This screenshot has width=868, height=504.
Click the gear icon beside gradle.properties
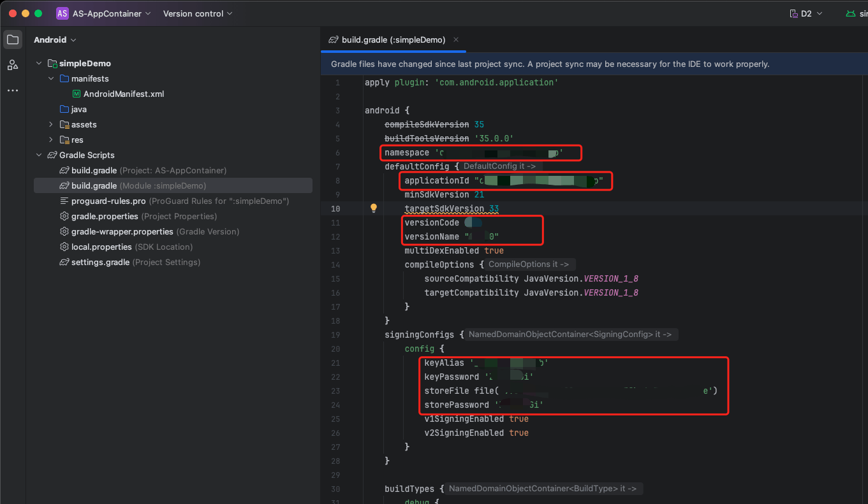[64, 216]
